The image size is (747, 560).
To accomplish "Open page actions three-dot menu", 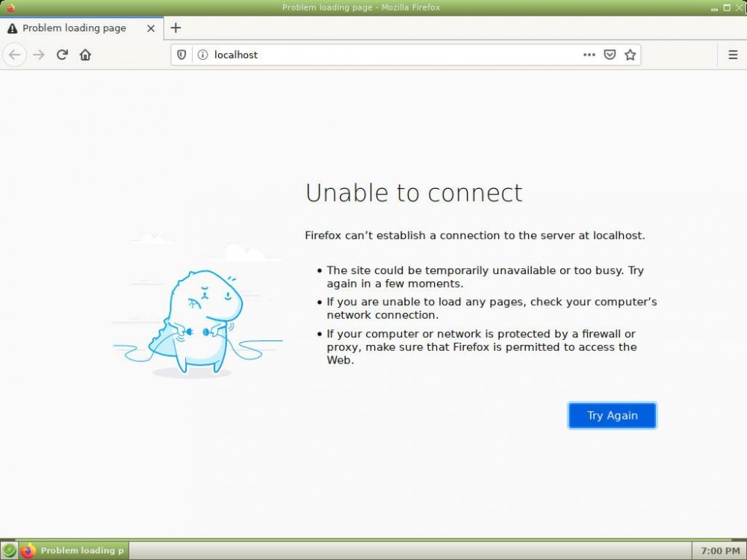I will point(589,55).
